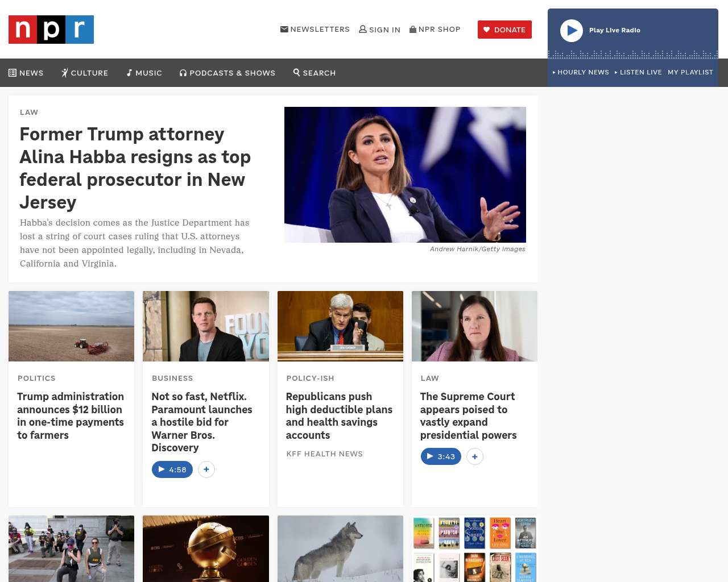Add Netflix Paramount story to playlist
This screenshot has height=582, width=728.
tap(206, 469)
